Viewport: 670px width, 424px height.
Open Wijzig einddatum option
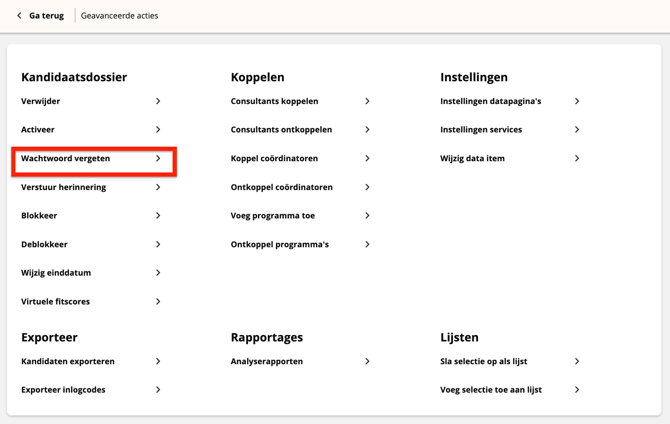pos(56,273)
